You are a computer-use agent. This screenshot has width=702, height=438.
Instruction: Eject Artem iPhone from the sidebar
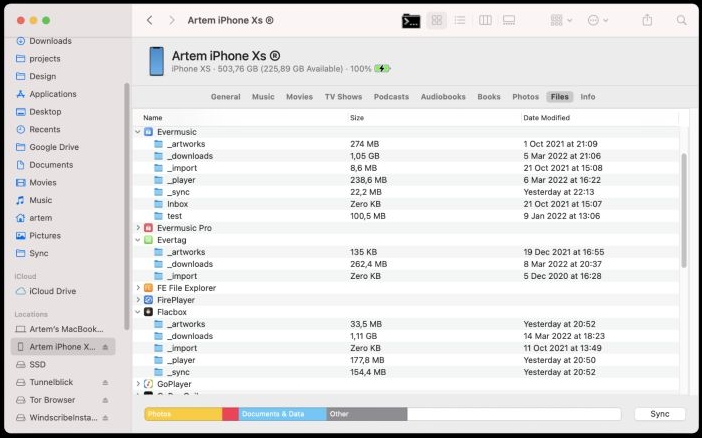coord(105,347)
